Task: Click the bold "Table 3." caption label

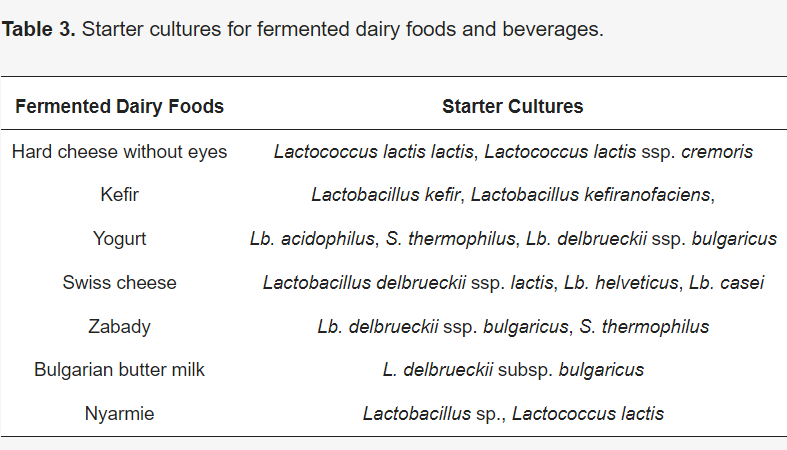Action: 39,29
